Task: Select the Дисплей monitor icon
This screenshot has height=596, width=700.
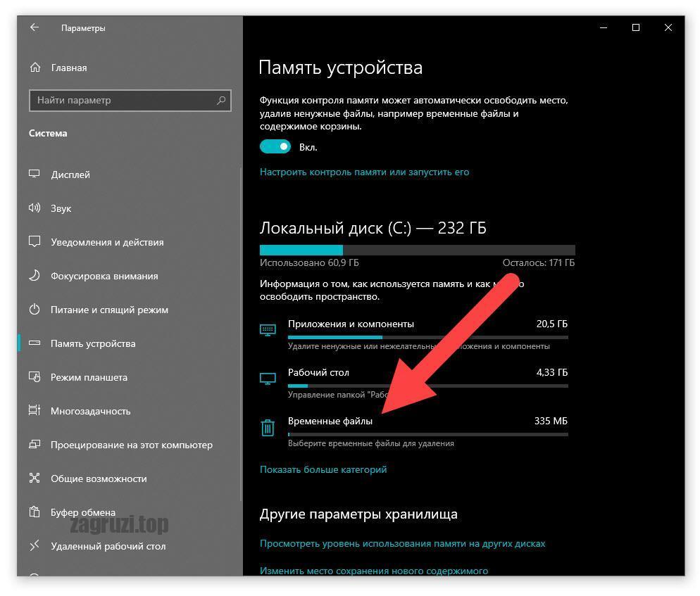Action: click(35, 174)
